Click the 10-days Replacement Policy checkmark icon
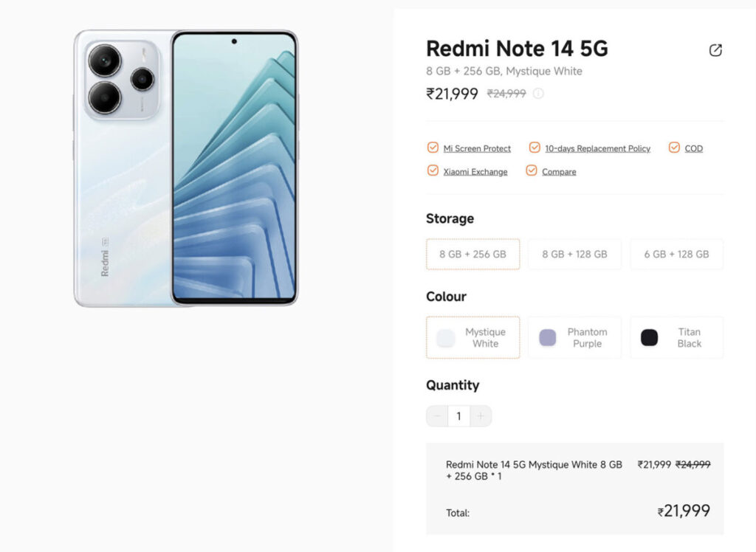 coord(535,148)
